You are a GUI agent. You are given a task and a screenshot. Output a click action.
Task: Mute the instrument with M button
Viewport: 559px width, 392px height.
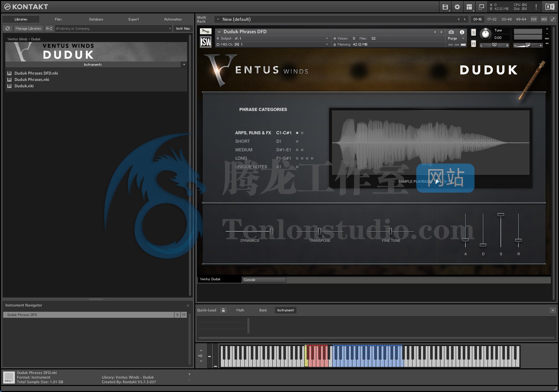point(473,43)
